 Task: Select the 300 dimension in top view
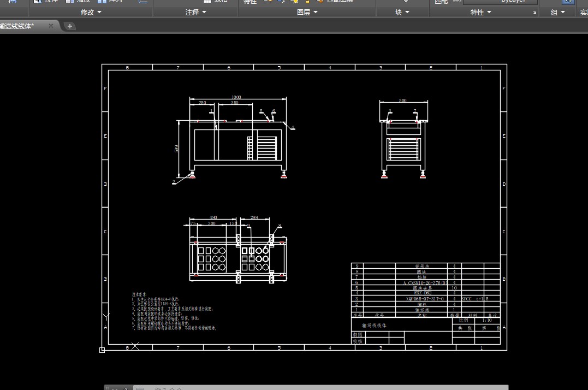[x=211, y=223]
